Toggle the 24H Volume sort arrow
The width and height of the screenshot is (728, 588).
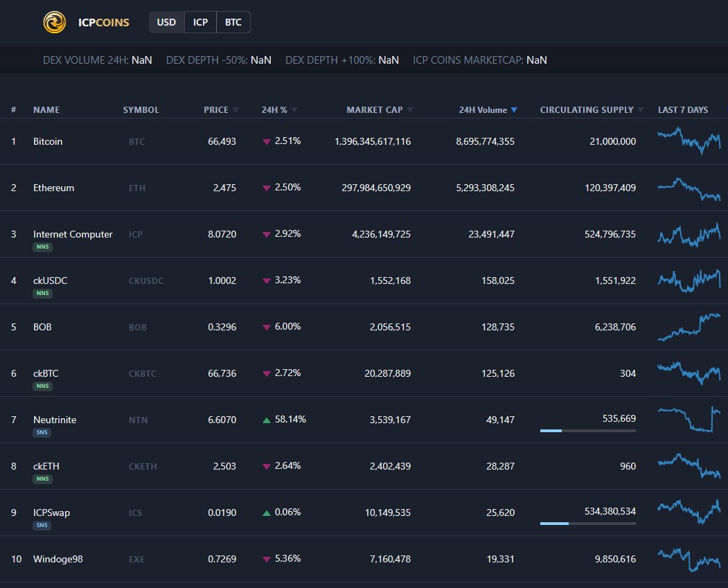click(x=514, y=110)
